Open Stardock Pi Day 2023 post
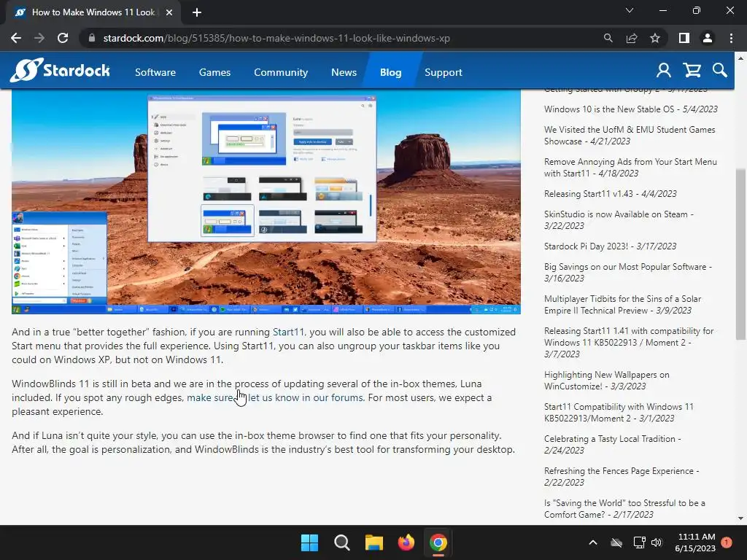The width and height of the screenshot is (747, 560). 610,246
